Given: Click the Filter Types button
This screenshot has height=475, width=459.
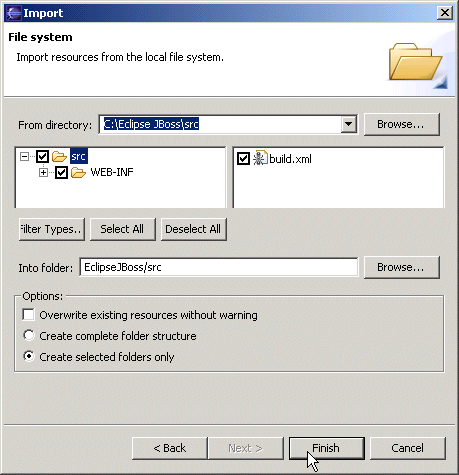Looking at the screenshot, I should coord(52,229).
